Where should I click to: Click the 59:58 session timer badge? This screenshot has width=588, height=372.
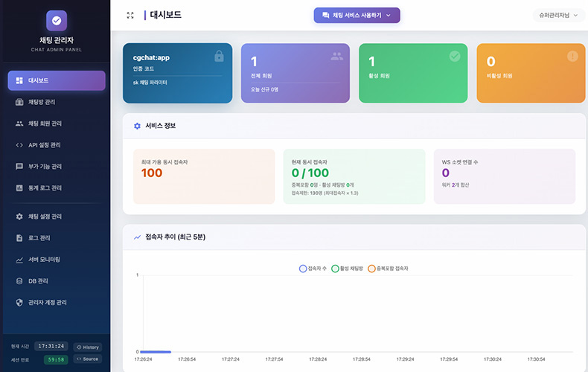(x=56, y=359)
